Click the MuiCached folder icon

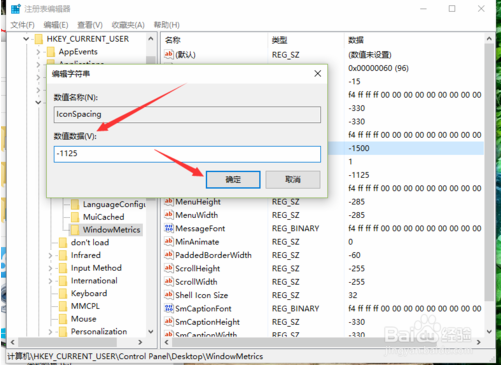pos(75,217)
